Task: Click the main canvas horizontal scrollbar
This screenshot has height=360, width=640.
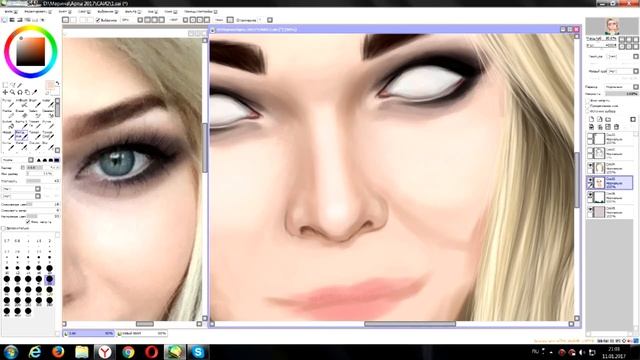Action: (410, 324)
